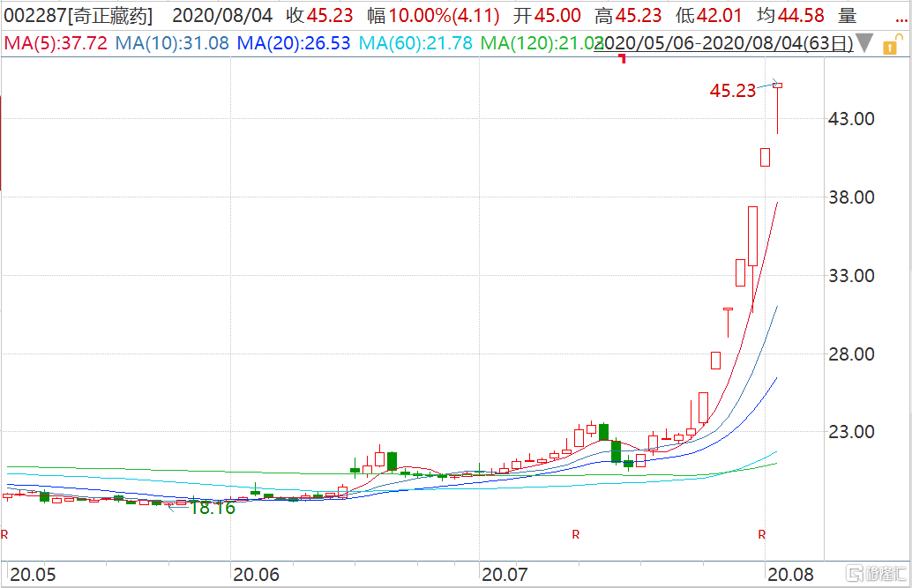Select the MA(20):26.53 indicator label

294,43
